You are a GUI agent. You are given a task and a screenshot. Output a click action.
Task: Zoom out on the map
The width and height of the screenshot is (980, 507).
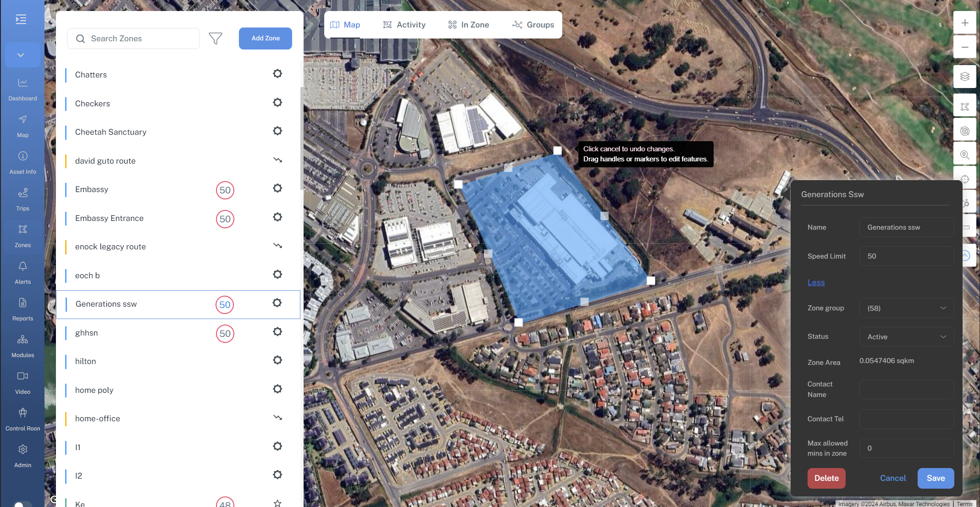(x=965, y=47)
